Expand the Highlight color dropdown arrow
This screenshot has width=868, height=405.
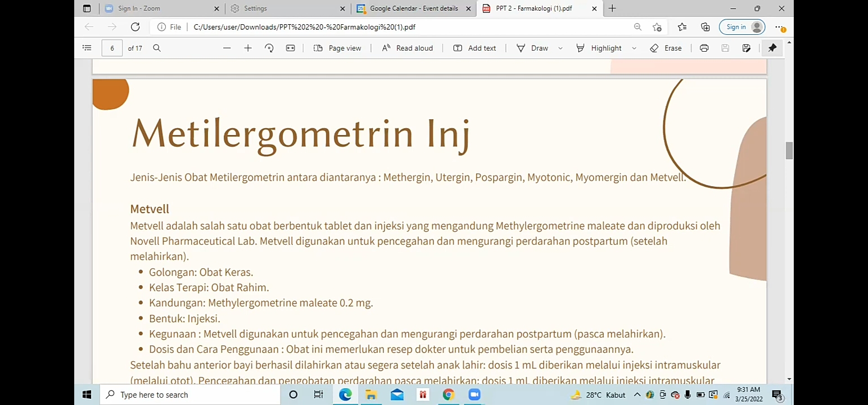[634, 48]
